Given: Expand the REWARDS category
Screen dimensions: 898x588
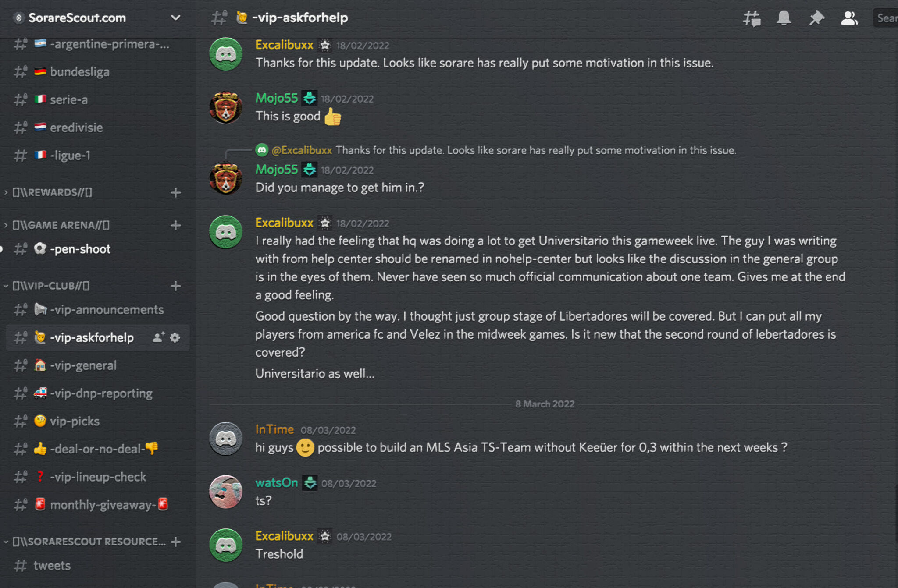Looking at the screenshot, I should 52,192.
